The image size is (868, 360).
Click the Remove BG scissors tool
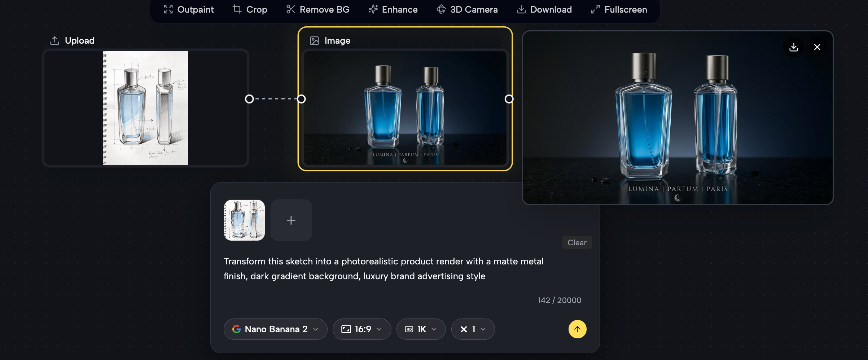(317, 10)
